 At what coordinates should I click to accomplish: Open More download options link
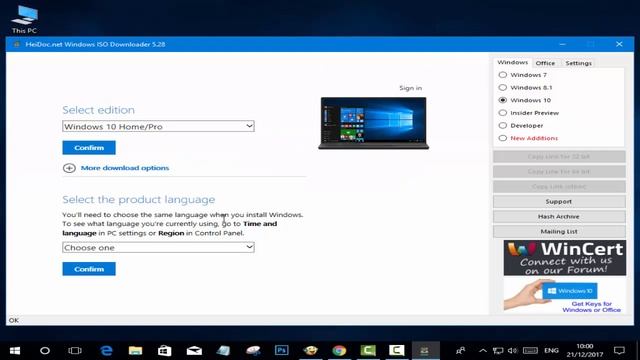point(124,168)
